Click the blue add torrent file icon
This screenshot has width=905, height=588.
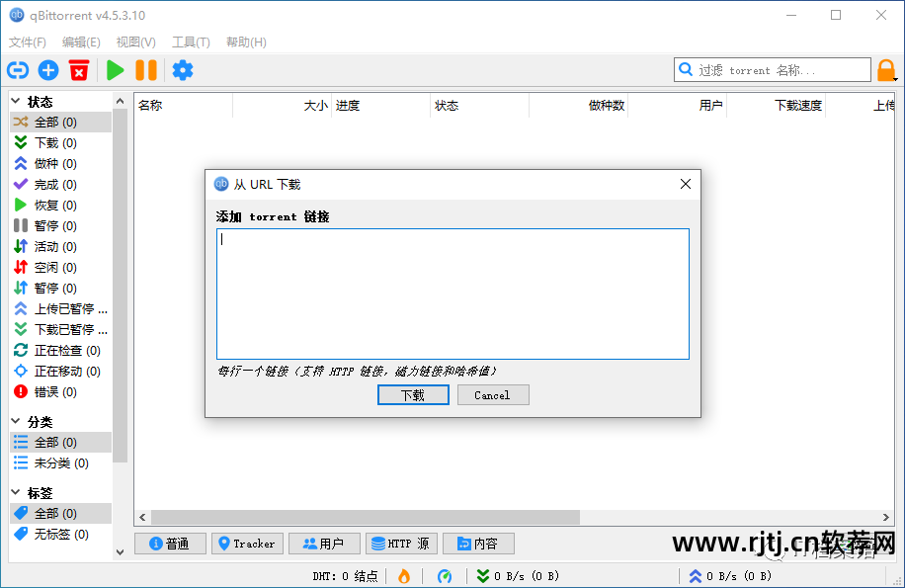pos(48,70)
